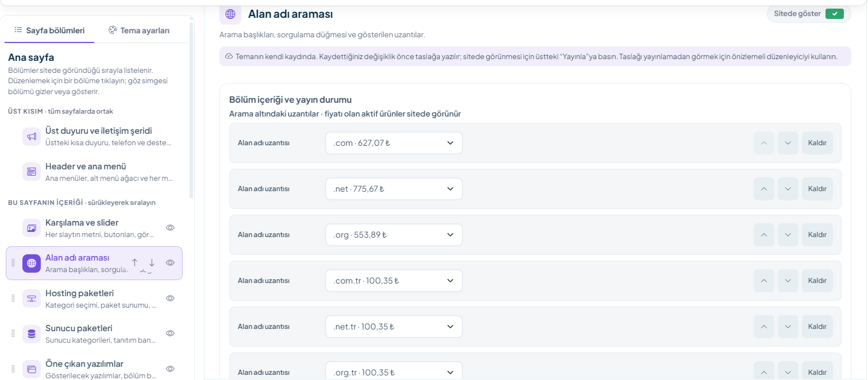The image size is (868, 380).
Task: Click the Bölüm içeriği ve yayın durumu heading
Action: point(290,100)
